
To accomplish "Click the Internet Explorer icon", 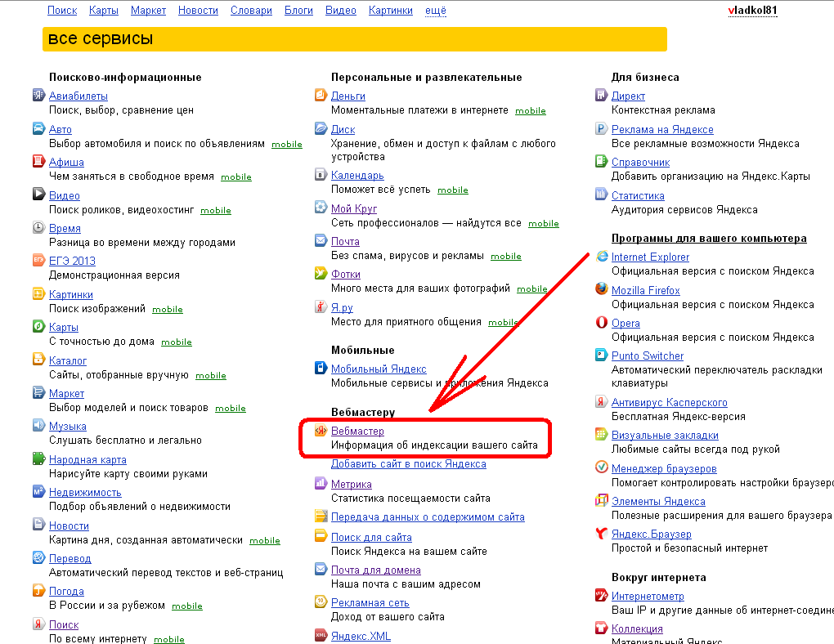I will pyautogui.click(x=602, y=256).
